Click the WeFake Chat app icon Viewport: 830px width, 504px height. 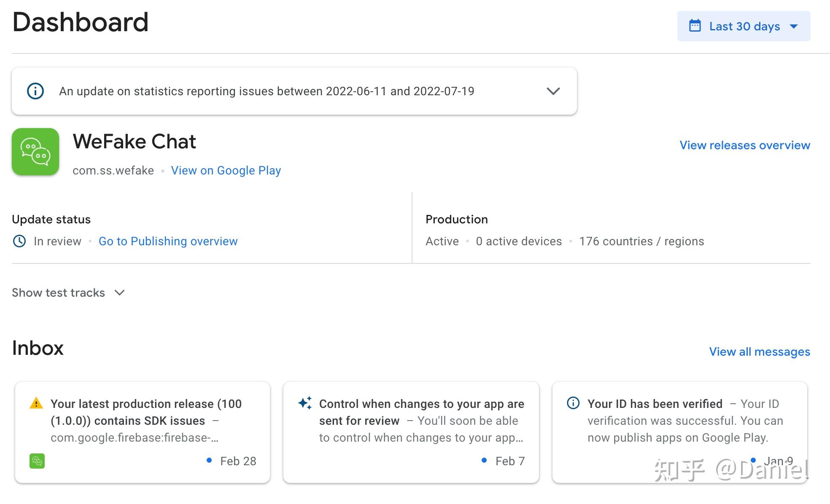(35, 152)
